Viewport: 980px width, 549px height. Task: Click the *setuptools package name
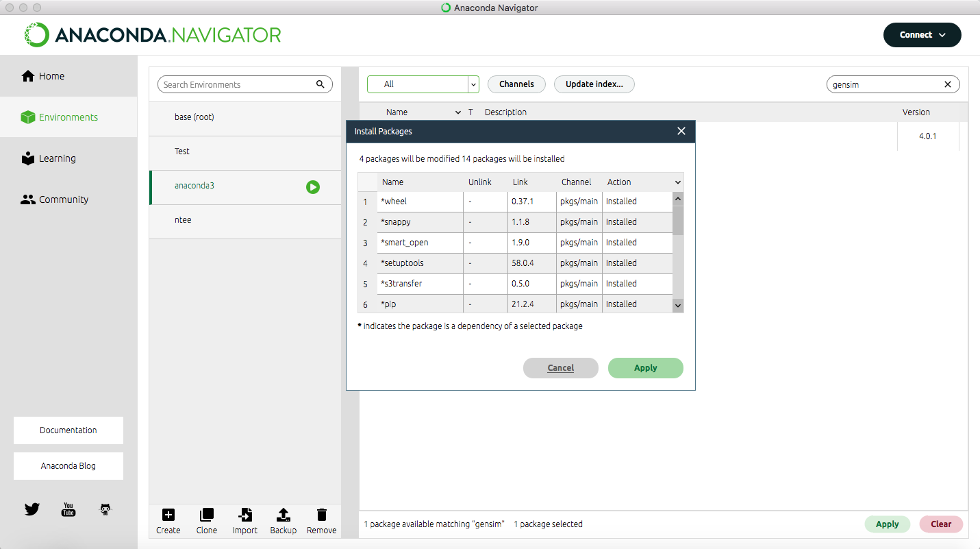[403, 263]
